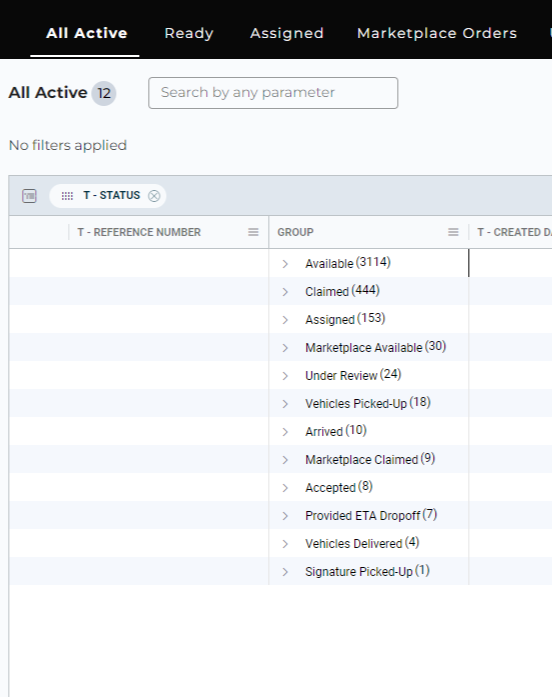Click the T - STATUS drag handle icon
Screen dimensions: 552x697
tap(67, 196)
